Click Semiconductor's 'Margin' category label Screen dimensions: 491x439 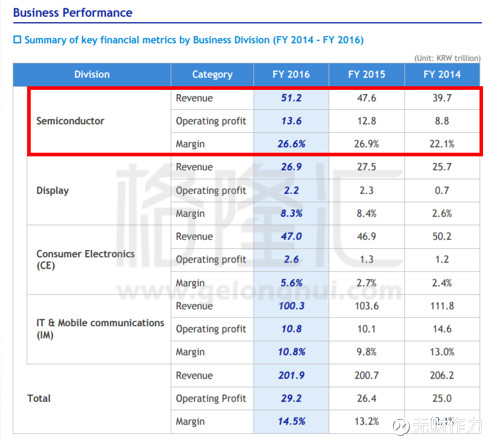coord(190,144)
